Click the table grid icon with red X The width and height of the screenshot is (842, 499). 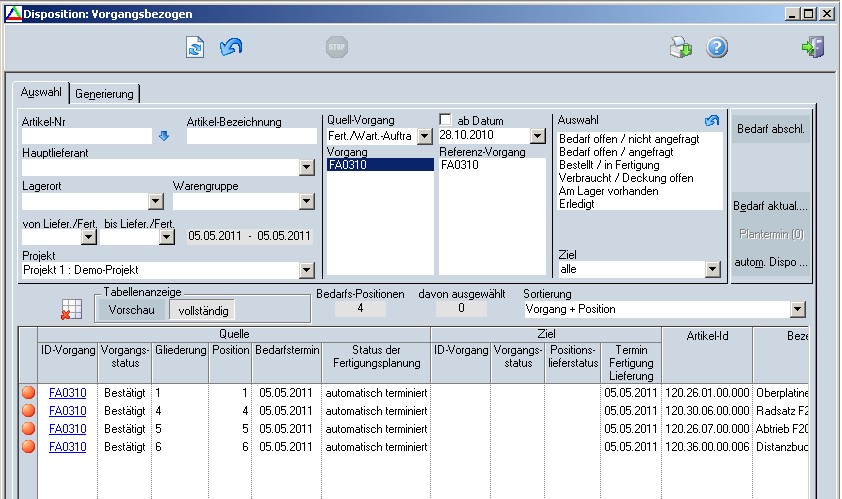[72, 309]
